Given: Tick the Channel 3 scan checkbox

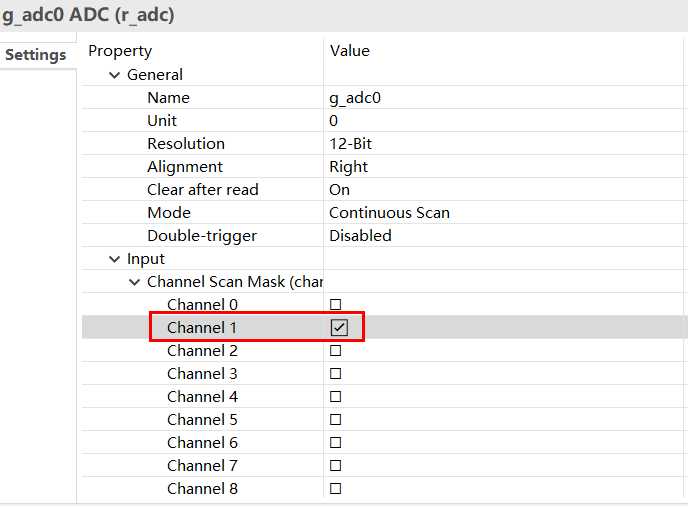Looking at the screenshot, I should click(336, 374).
